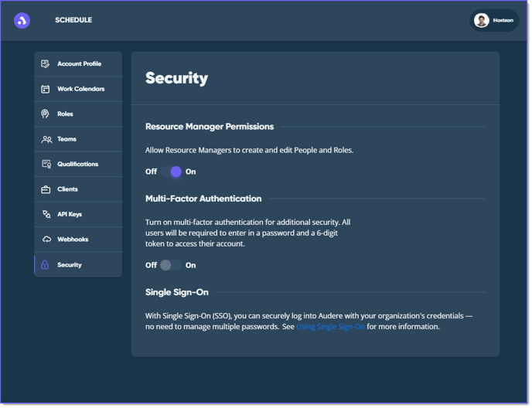Click the Account Profile pencil icon

[46, 64]
